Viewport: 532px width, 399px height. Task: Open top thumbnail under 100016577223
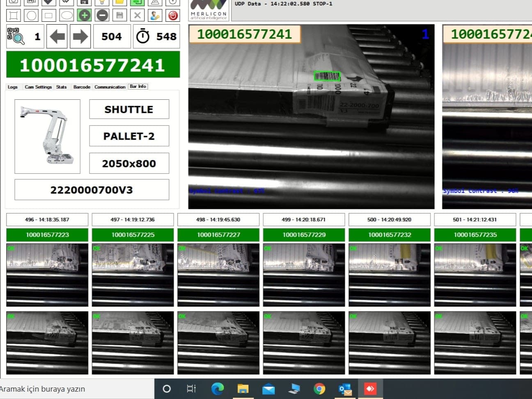[47, 275]
